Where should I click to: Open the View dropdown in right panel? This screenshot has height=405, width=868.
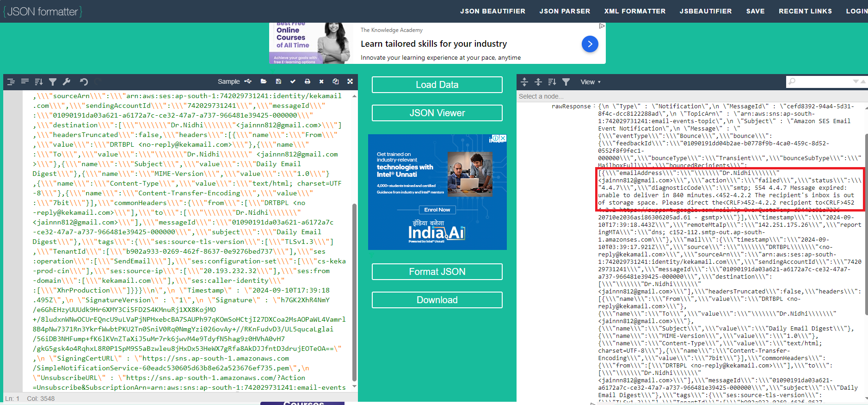pos(590,82)
